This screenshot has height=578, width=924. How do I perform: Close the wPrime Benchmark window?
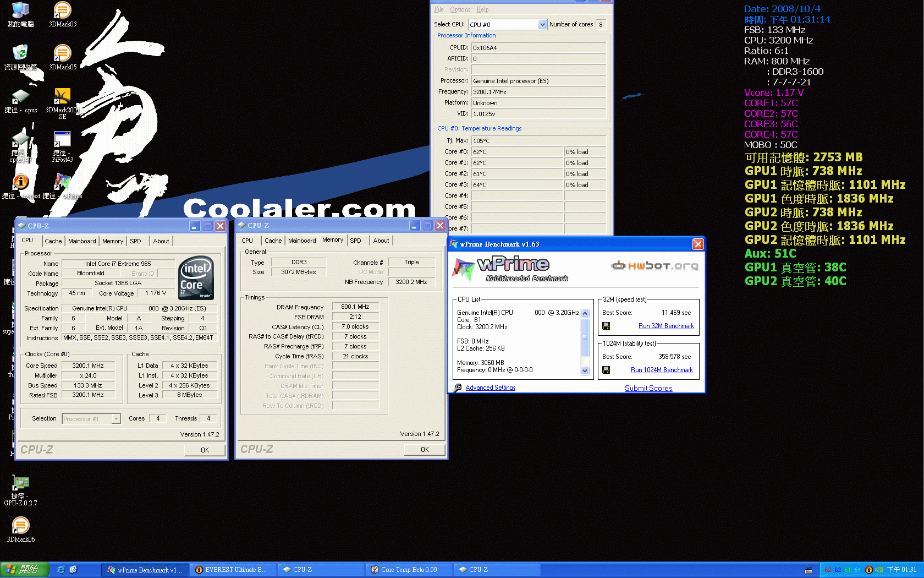pyautogui.click(x=698, y=244)
